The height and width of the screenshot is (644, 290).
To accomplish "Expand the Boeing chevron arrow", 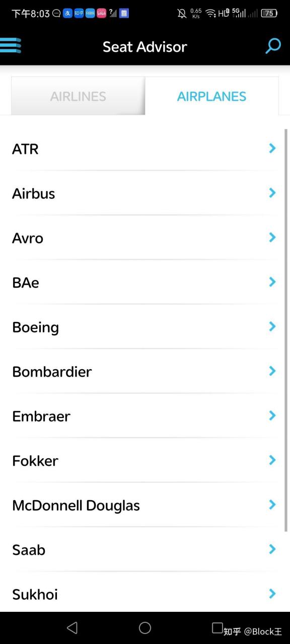I will [x=272, y=327].
